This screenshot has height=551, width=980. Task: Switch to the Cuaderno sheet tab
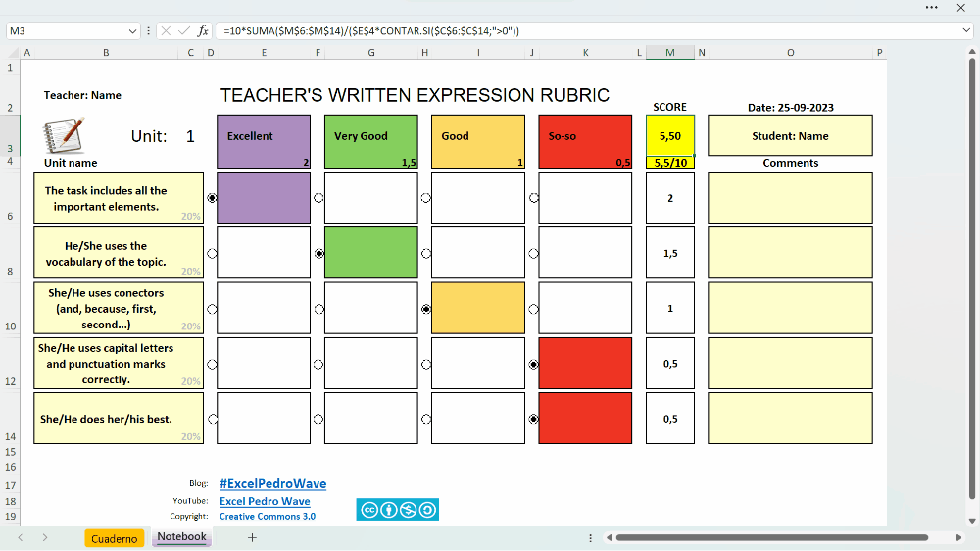tap(115, 538)
